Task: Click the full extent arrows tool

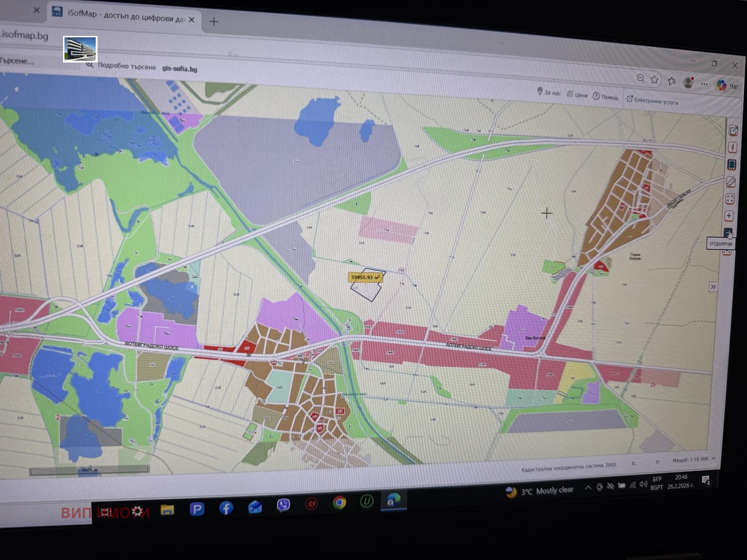Action: (731, 198)
